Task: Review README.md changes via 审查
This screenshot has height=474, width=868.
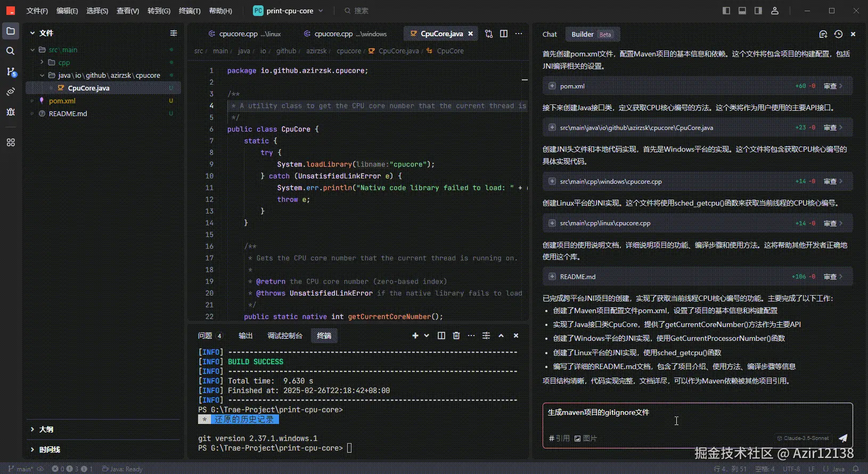Action: tap(833, 276)
